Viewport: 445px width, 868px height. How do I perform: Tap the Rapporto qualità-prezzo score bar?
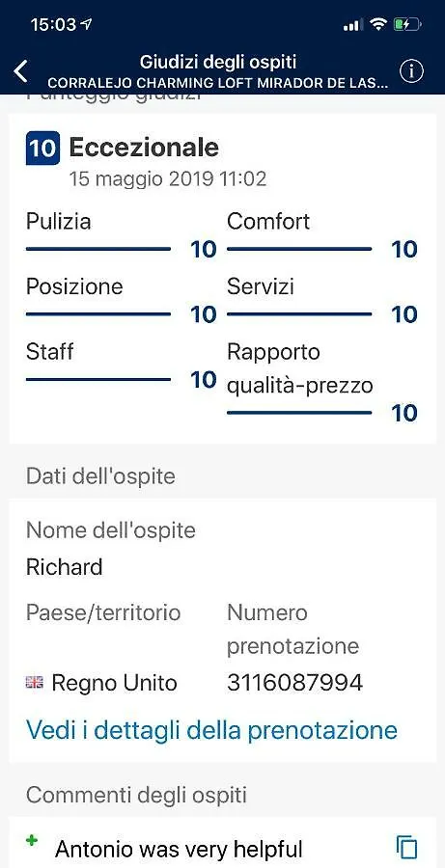(x=299, y=413)
